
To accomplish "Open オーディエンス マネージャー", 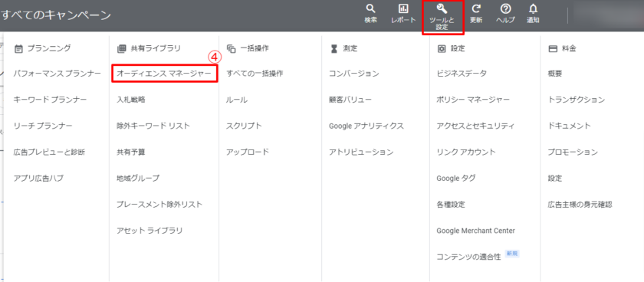I will (164, 74).
